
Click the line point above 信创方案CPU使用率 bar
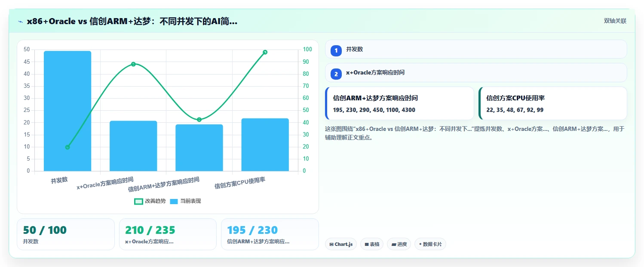265,52
